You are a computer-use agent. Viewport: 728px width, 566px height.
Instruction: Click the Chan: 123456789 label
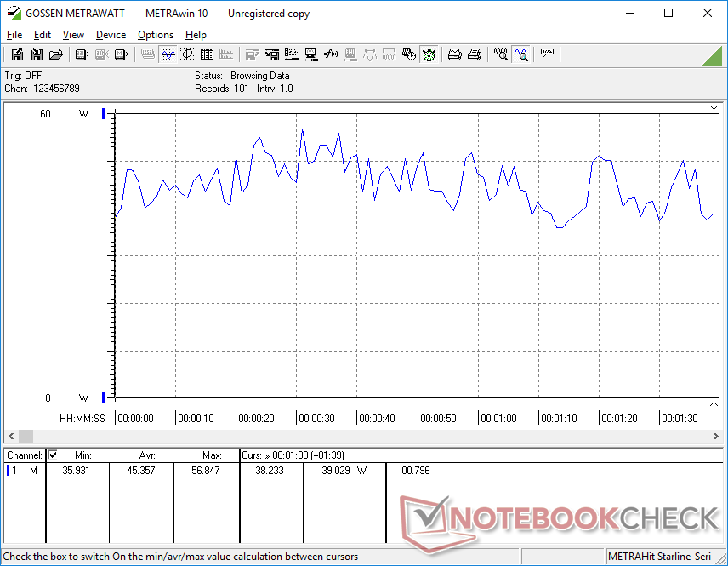[x=42, y=89]
